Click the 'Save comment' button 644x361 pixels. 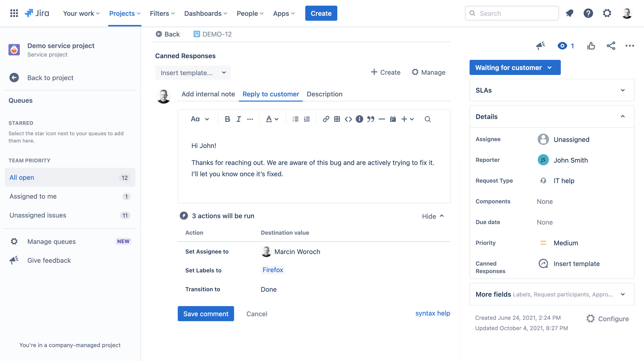[x=206, y=314]
